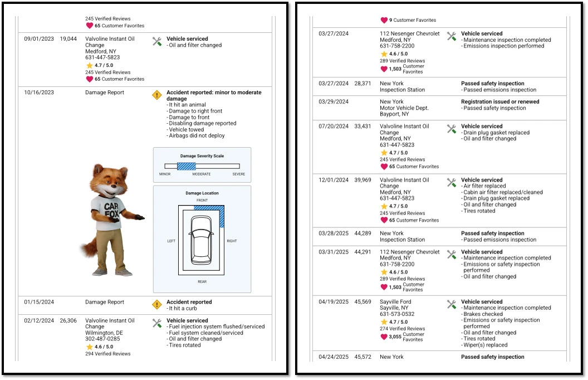The height and width of the screenshot is (380, 588).
Task: Click the phone number 631-758-2200 in the 03/27/2024 entry
Action: pos(397,46)
